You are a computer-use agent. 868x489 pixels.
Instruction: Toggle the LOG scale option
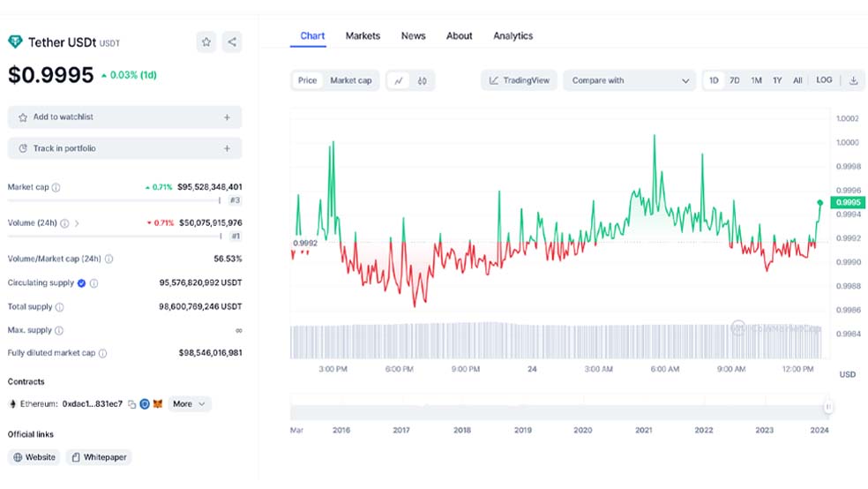(823, 80)
